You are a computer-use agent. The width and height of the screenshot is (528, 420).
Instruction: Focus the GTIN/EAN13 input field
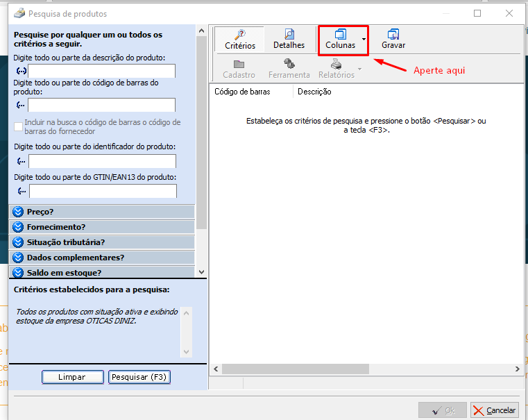pyautogui.click(x=103, y=191)
